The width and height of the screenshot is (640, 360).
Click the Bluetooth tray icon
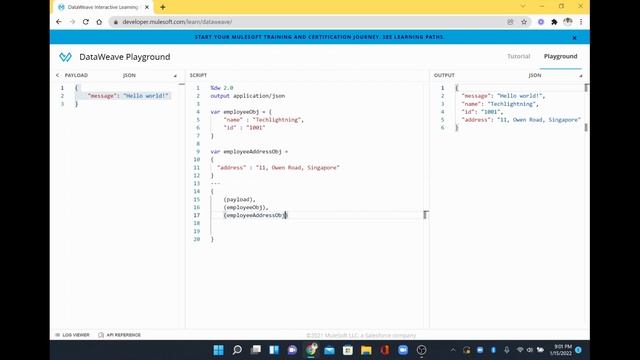(x=493, y=350)
